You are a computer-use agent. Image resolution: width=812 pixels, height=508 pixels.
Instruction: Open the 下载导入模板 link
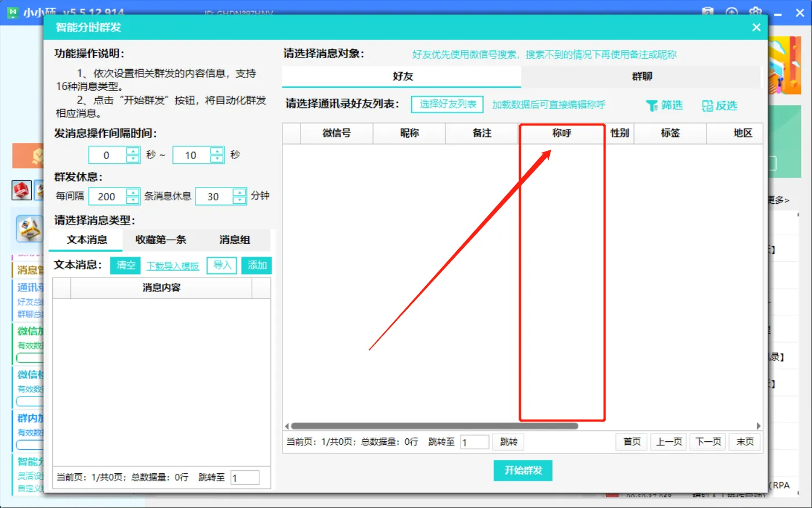click(172, 266)
